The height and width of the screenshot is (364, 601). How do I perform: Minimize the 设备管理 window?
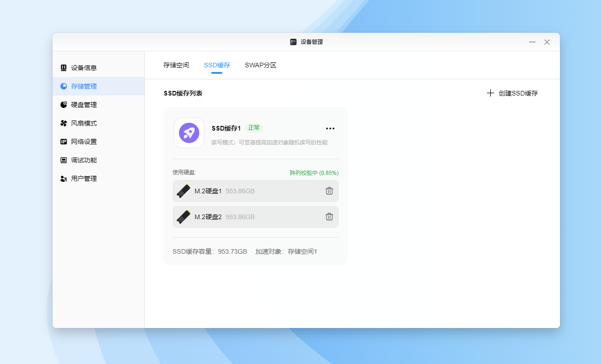[532, 42]
